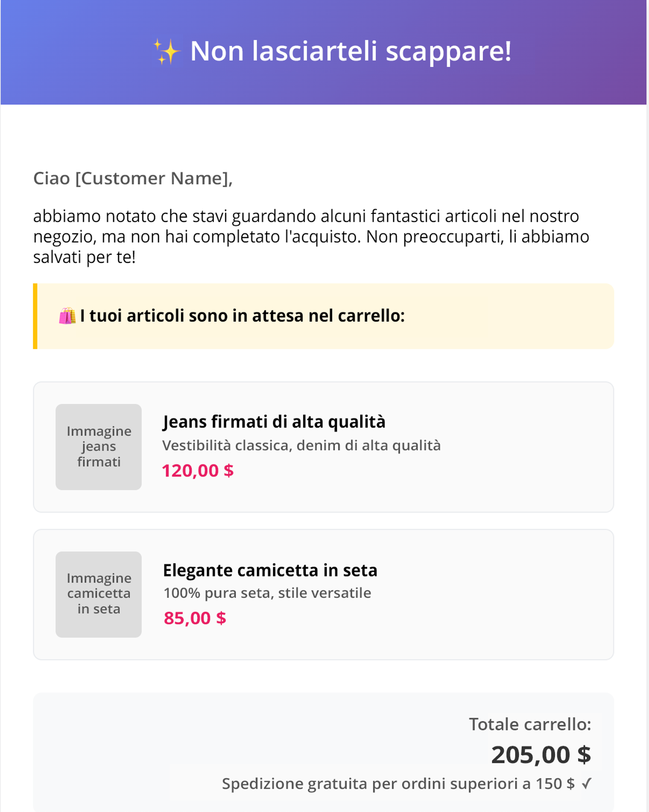Image resolution: width=649 pixels, height=812 pixels.
Task: Select the 'Elegante camicetta in seta' title
Action: pyautogui.click(x=270, y=570)
